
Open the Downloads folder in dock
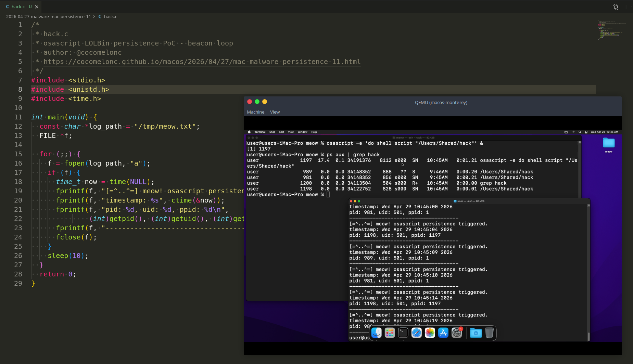476,333
